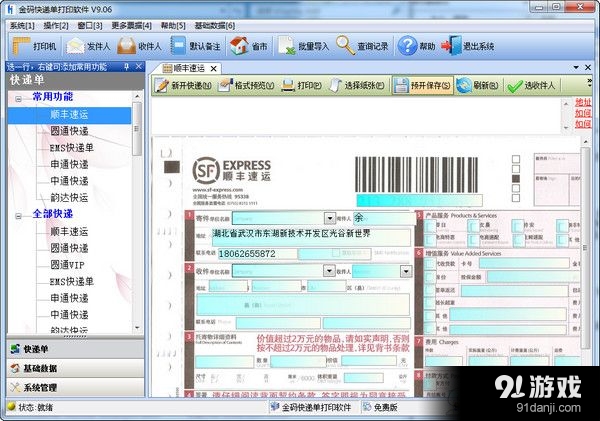The image size is (600, 421).
Task: Click the 免费版 status bar icon
Action: click(367, 407)
